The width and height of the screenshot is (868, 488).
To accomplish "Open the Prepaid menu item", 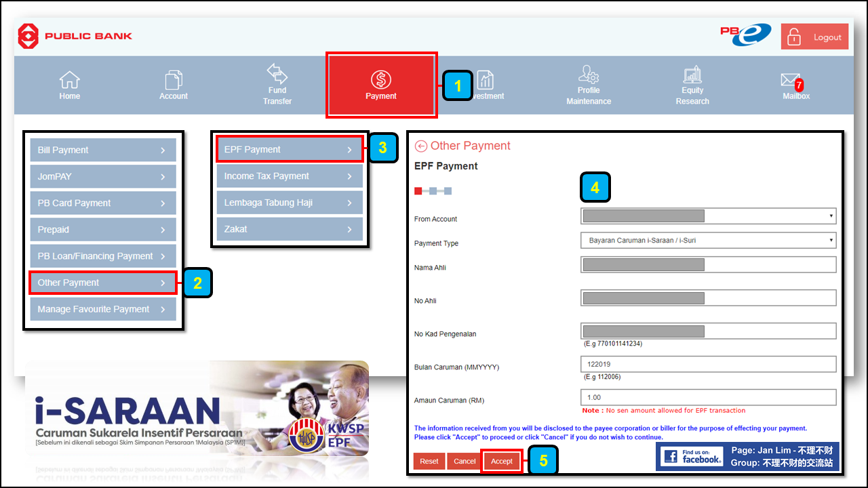I will [x=102, y=230].
